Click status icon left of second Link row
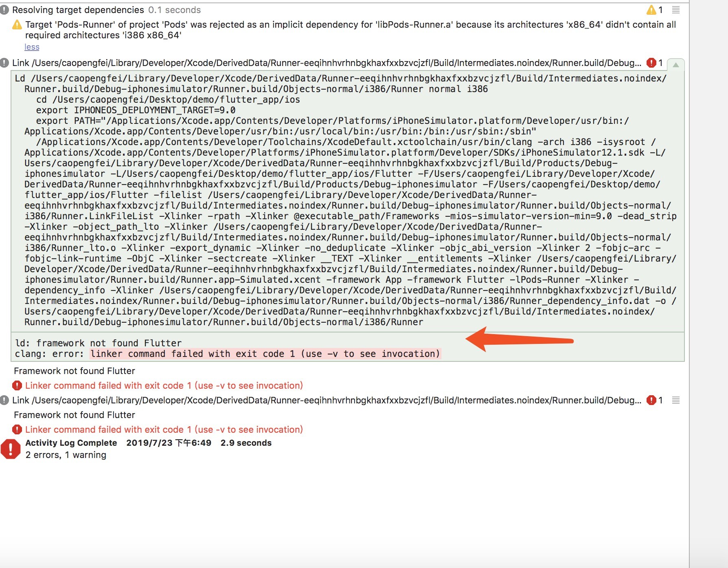 (4, 400)
